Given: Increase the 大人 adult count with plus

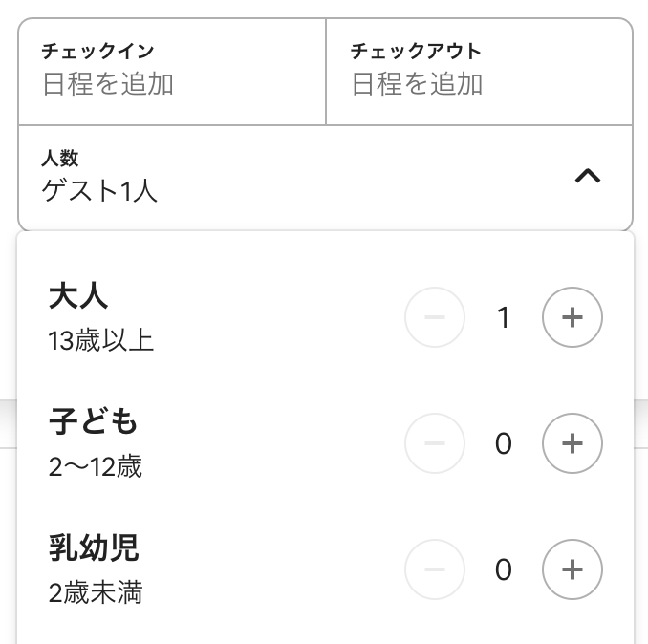Looking at the screenshot, I should tap(572, 317).
